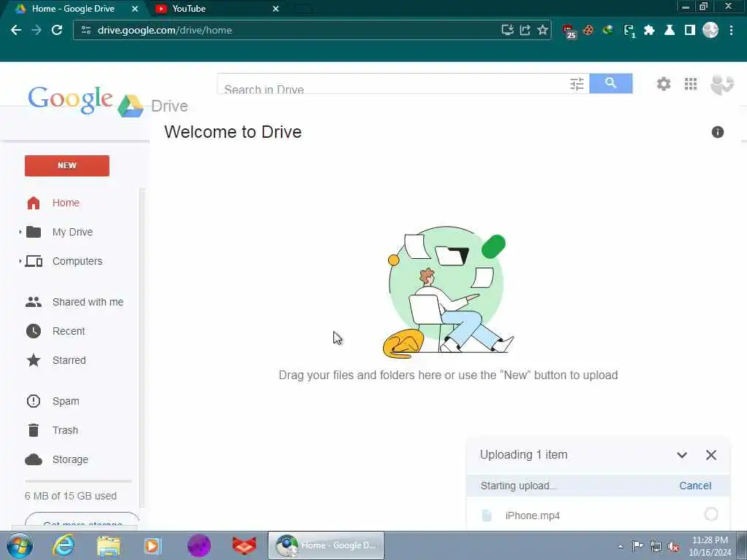Click the iPhone.mp4 upload row
Image resolution: width=747 pixels, height=560 pixels.
click(x=598, y=515)
